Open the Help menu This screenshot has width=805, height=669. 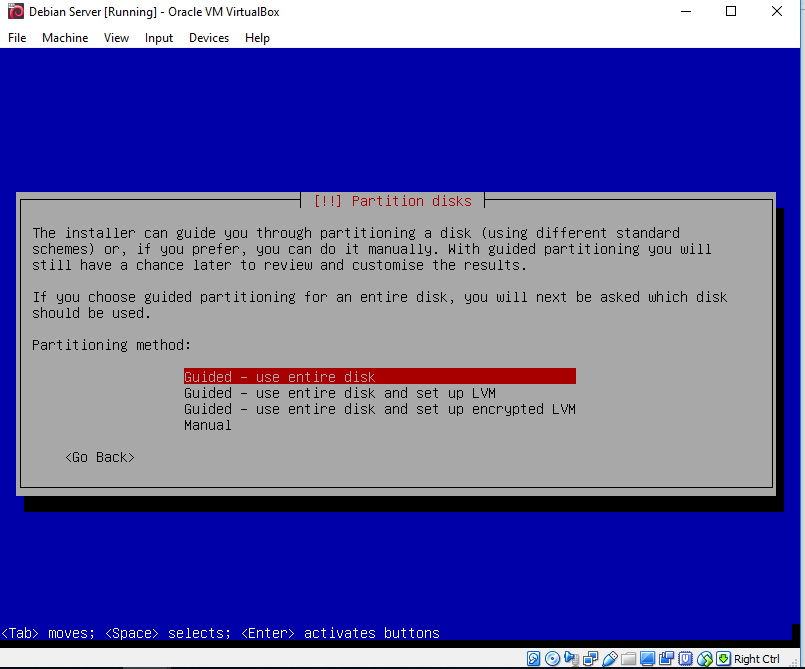[x=257, y=38]
